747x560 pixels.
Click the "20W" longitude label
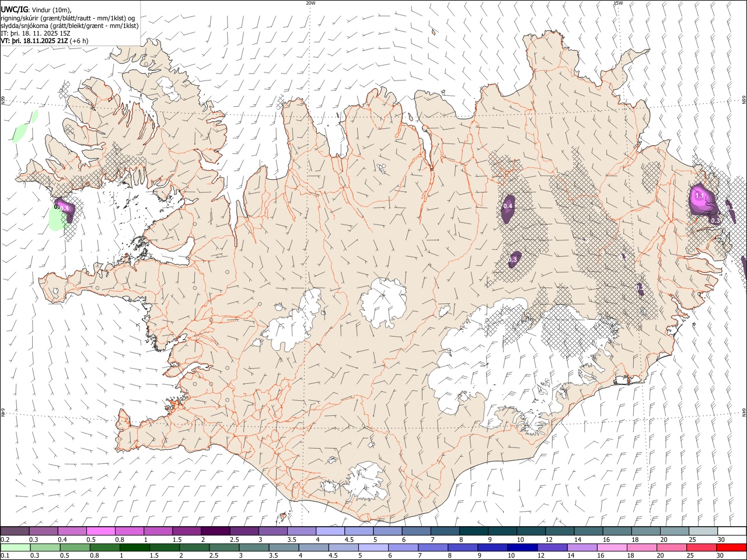click(310, 3)
